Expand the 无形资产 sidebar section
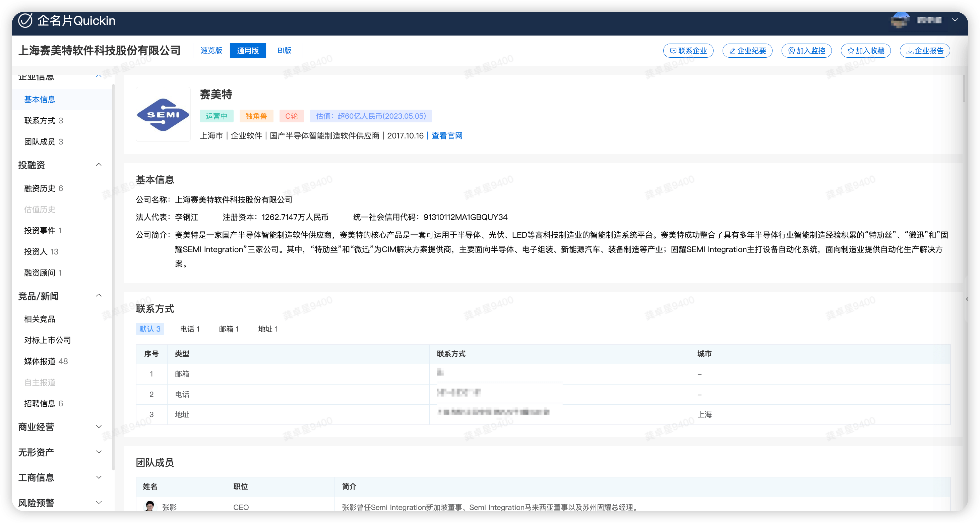Screen dimensions: 980x523 [x=99, y=452]
